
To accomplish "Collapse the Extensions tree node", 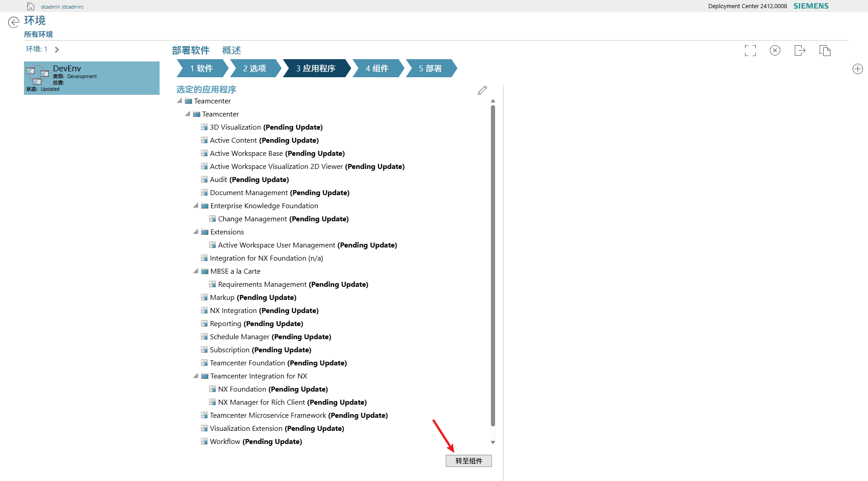I will [196, 231].
